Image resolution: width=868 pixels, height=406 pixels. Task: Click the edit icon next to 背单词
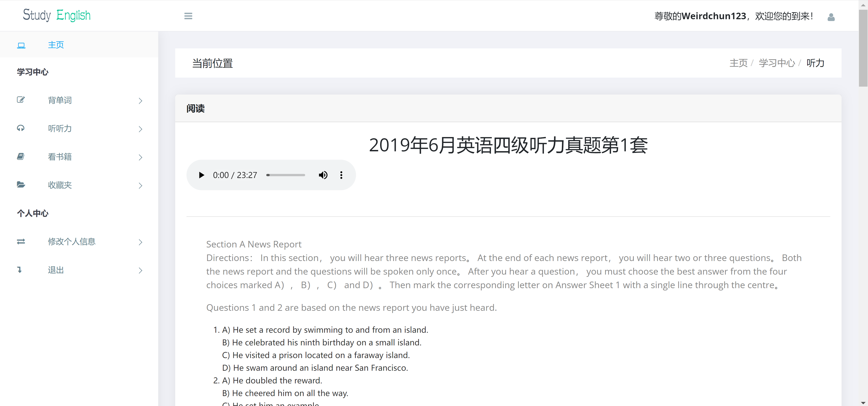click(21, 100)
